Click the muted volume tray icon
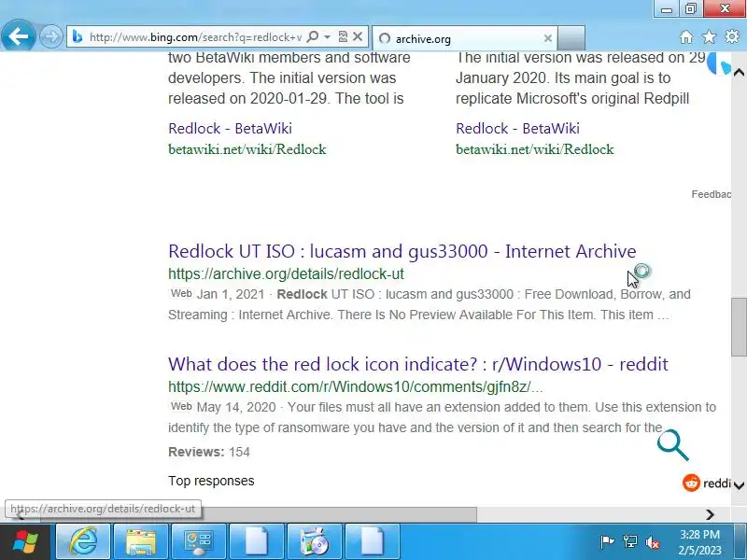The height and width of the screenshot is (560, 747). click(x=653, y=542)
